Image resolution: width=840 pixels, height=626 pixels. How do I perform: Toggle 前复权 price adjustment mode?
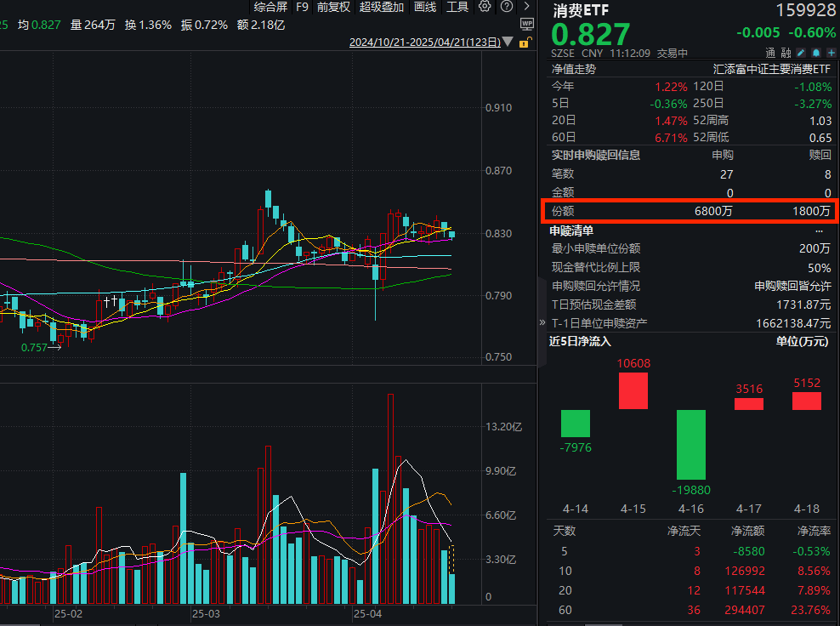[x=332, y=8]
